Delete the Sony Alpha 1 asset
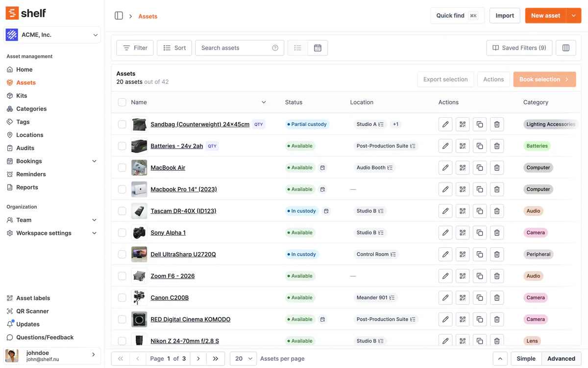This screenshot has height=368, width=588. (x=497, y=233)
